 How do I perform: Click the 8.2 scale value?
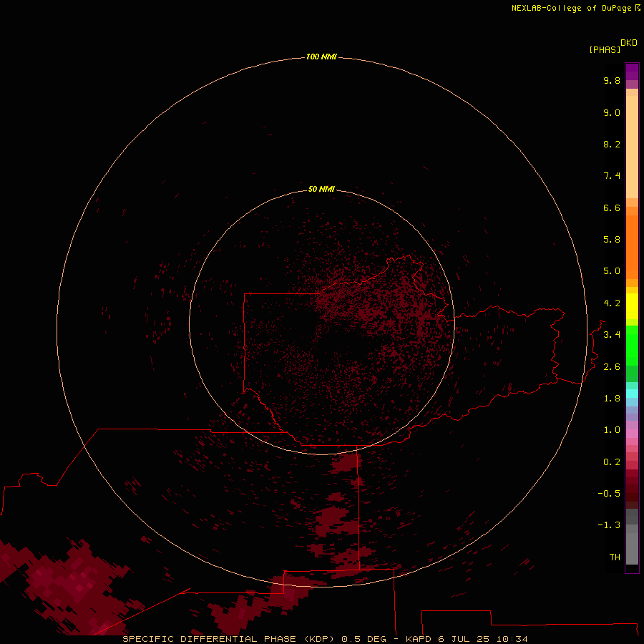pos(612,145)
